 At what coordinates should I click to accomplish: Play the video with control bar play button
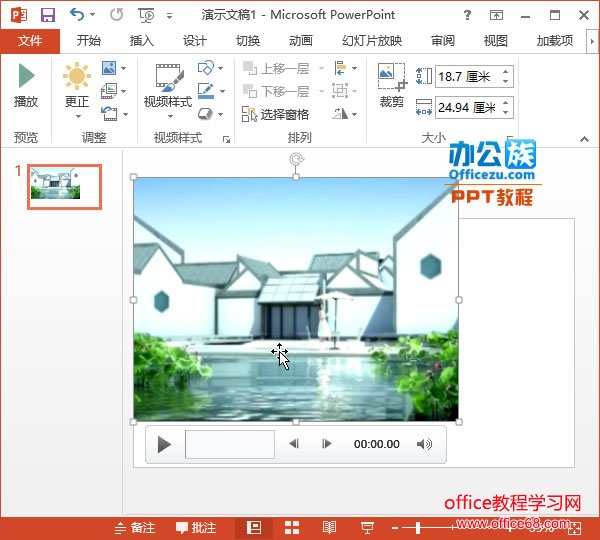click(x=165, y=444)
